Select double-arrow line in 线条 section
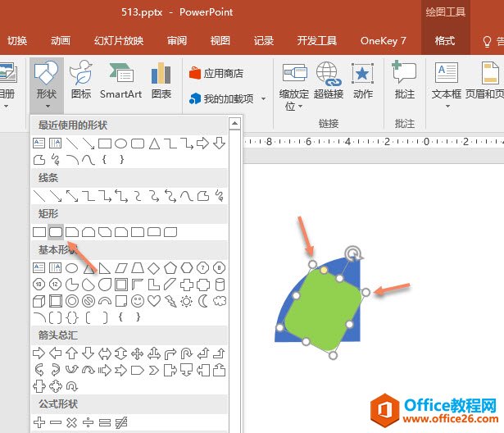Screen dimensions: 504x433 tap(72, 196)
